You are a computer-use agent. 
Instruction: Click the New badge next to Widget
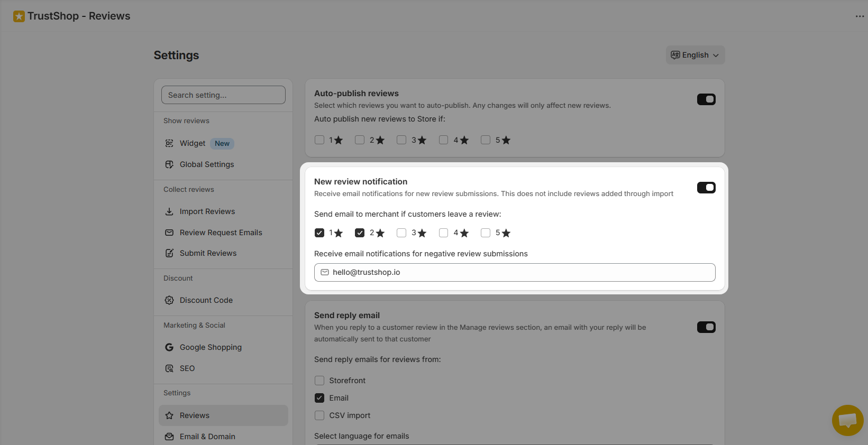(x=222, y=144)
